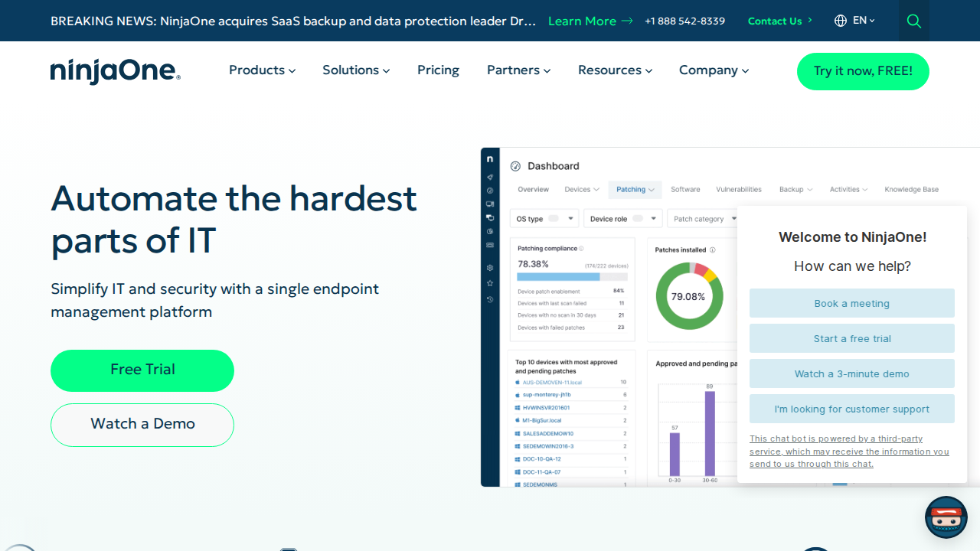
Task: Expand the Company menu
Action: pyautogui.click(x=714, y=70)
